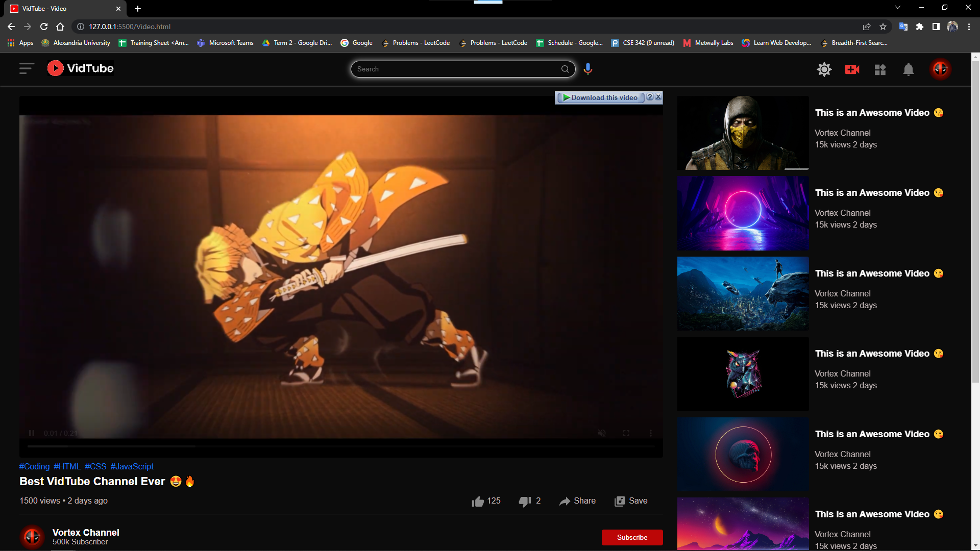Go back with the browser back arrow
The width and height of the screenshot is (980, 551).
(11, 27)
